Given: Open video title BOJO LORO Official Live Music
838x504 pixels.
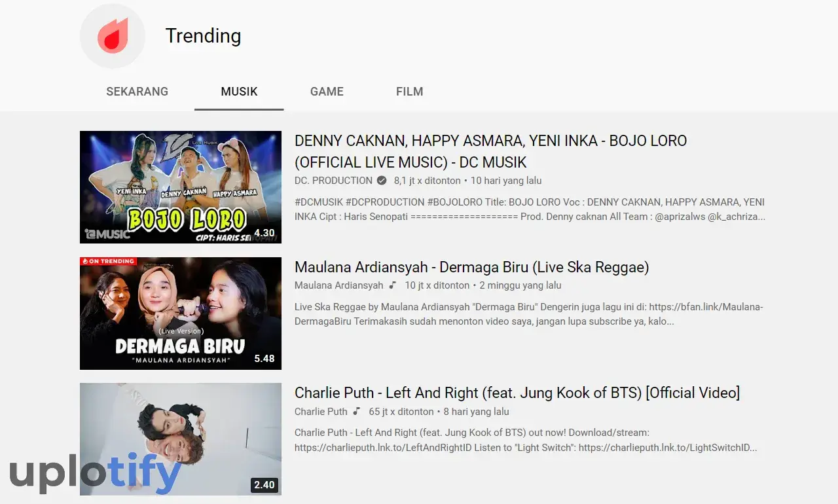Looking at the screenshot, I should click(491, 151).
